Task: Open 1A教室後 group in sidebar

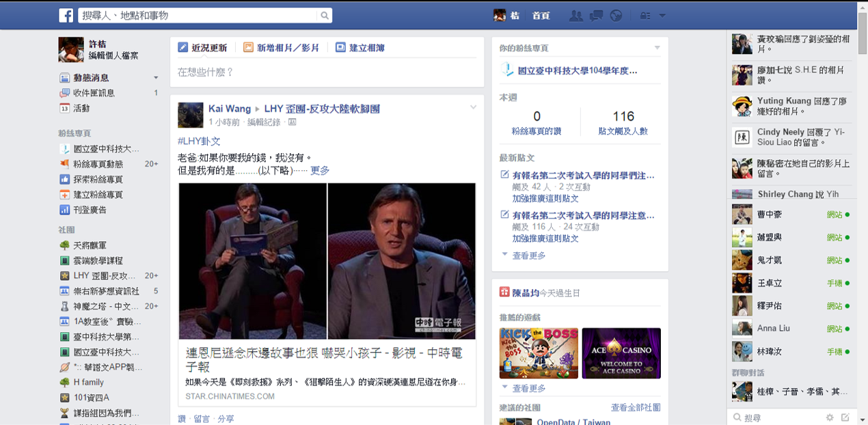Action: [107, 321]
